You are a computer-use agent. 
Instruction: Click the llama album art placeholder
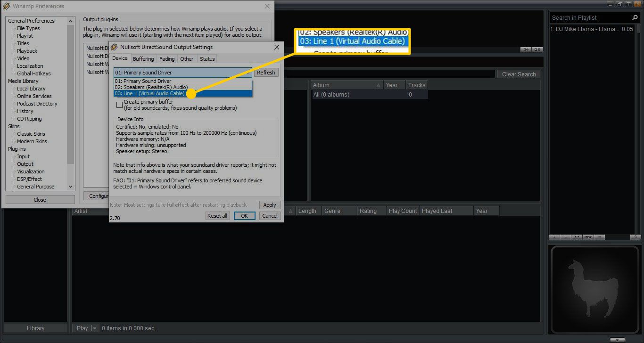pos(595,289)
